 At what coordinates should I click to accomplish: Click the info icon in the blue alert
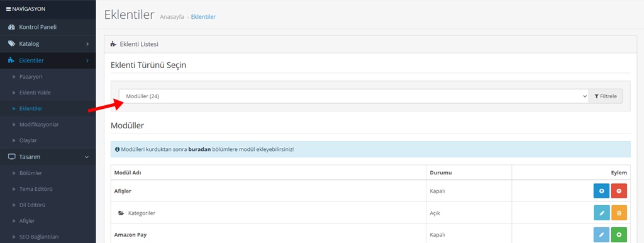[118, 149]
